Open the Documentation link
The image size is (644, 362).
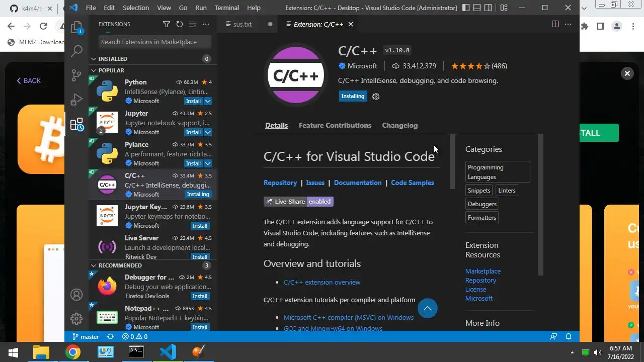pyautogui.click(x=358, y=183)
